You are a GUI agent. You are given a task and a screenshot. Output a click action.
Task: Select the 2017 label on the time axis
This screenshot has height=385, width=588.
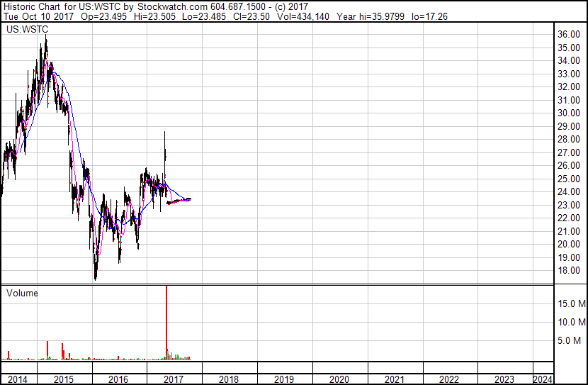174,379
